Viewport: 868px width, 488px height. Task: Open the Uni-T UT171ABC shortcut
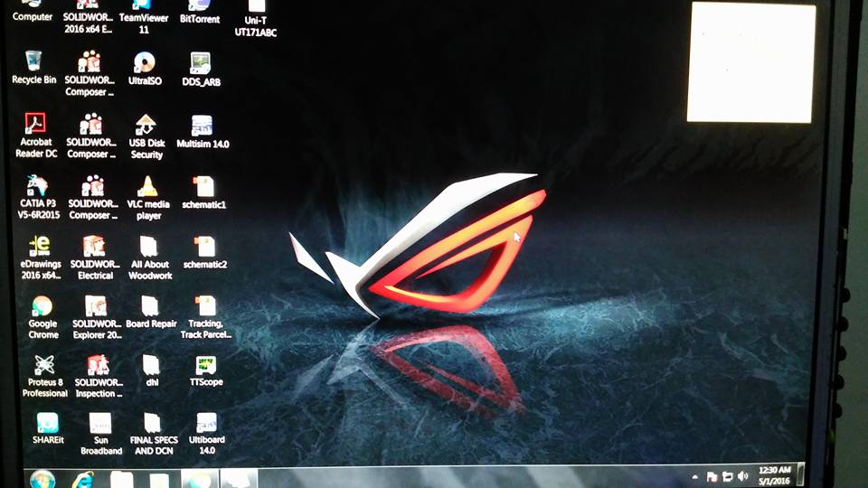(255, 18)
